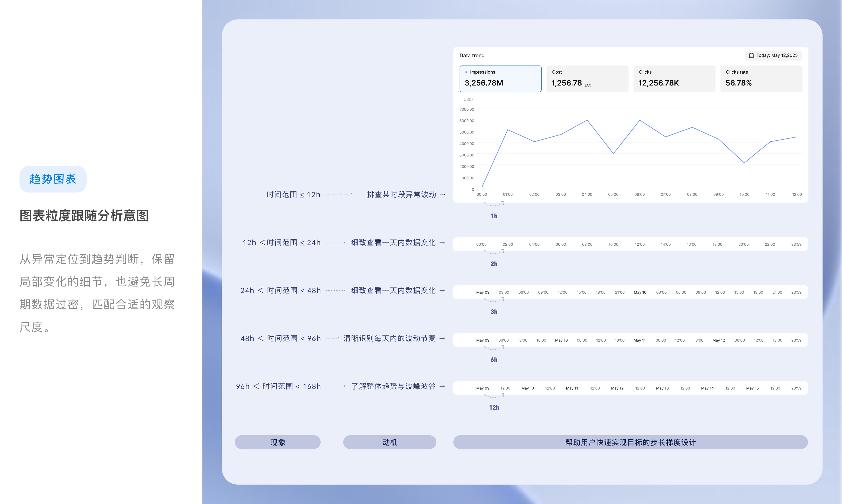
Task: Click the 趋势图表 tag badge
Action: [53, 179]
